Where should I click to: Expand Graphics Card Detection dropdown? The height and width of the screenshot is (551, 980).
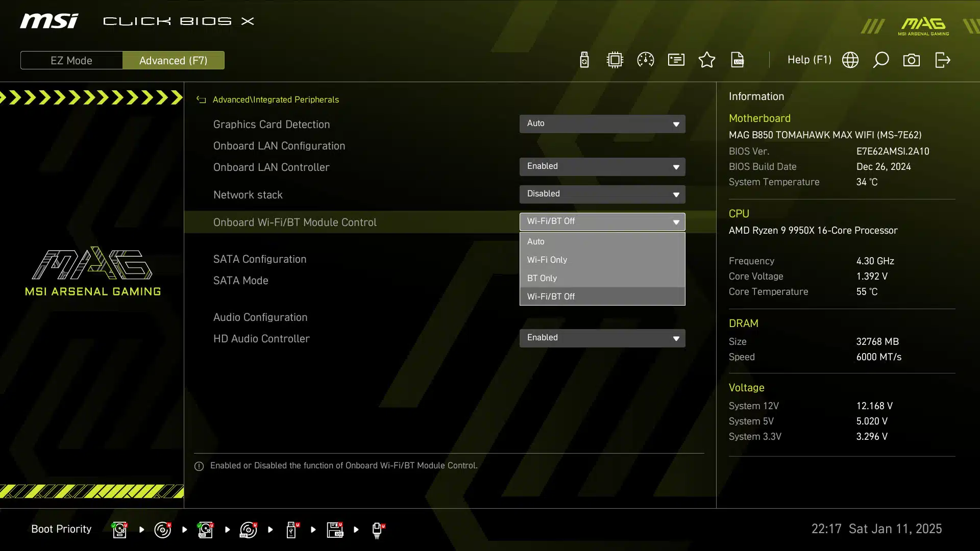(602, 124)
